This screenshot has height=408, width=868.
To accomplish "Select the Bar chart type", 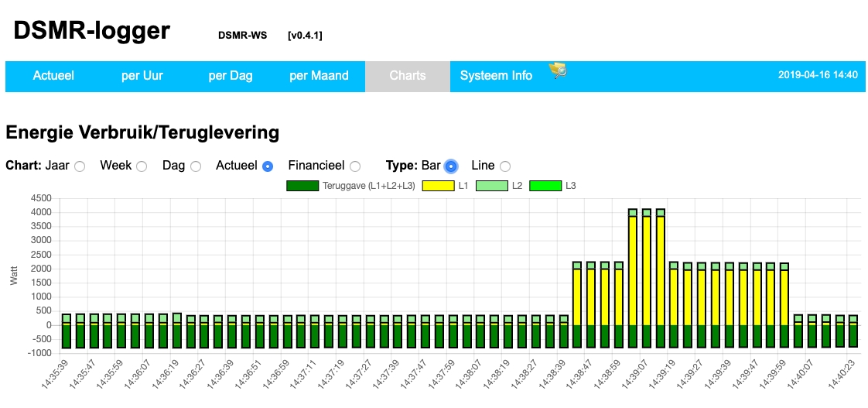I will (x=451, y=166).
